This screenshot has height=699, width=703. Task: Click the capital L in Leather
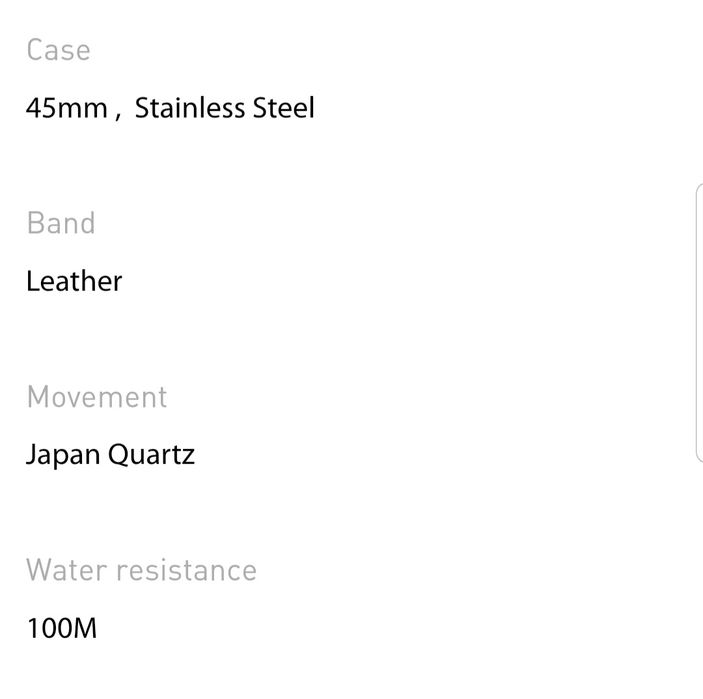[x=32, y=281]
